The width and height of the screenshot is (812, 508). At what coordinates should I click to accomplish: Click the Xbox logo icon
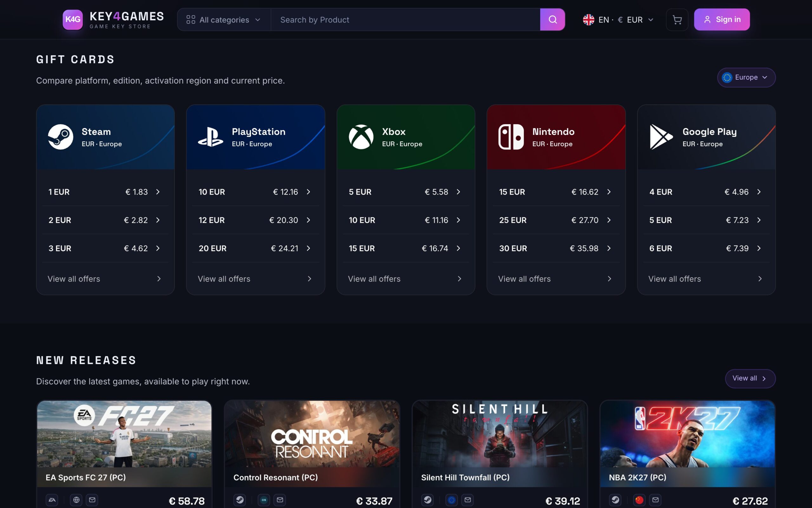[361, 137]
